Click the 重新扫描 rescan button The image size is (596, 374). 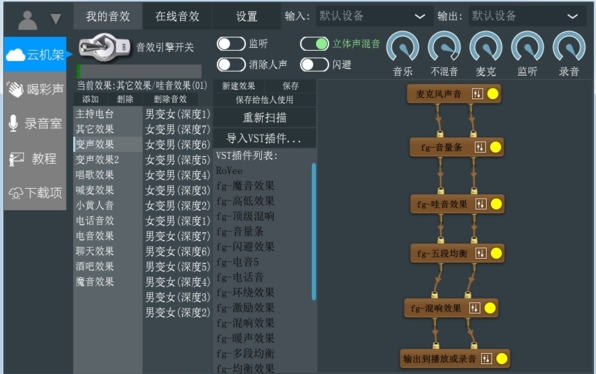265,117
